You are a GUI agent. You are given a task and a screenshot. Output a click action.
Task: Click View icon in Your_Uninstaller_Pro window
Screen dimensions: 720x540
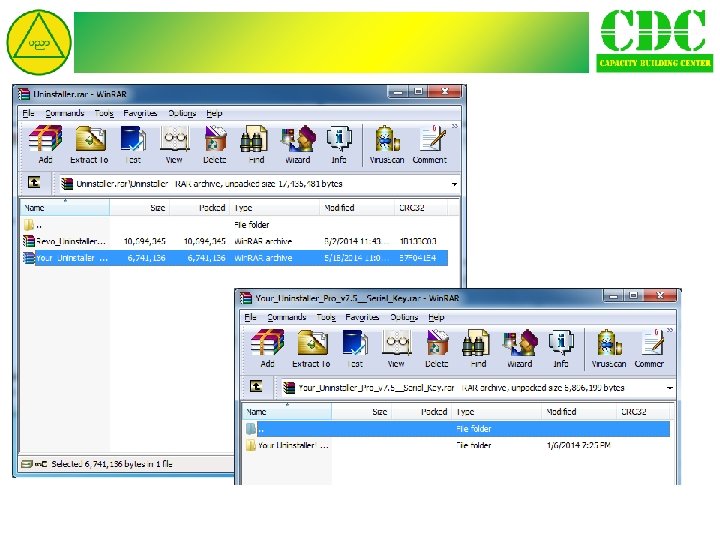tap(396, 349)
